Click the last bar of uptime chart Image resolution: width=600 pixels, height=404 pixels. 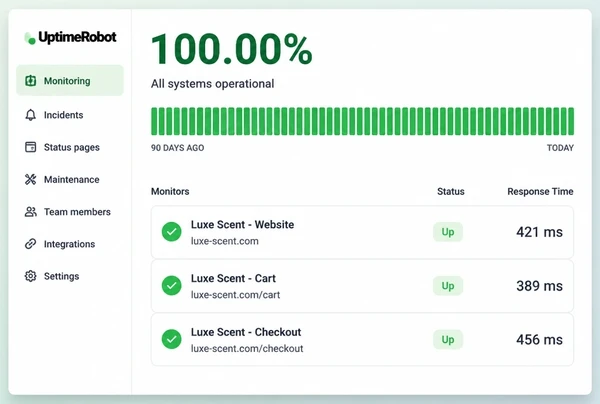point(571,121)
